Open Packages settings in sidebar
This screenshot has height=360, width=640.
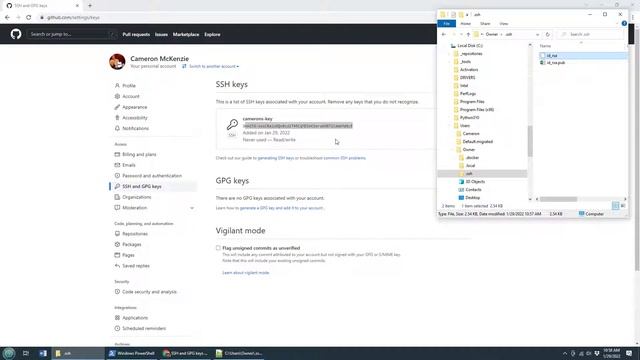point(131,244)
